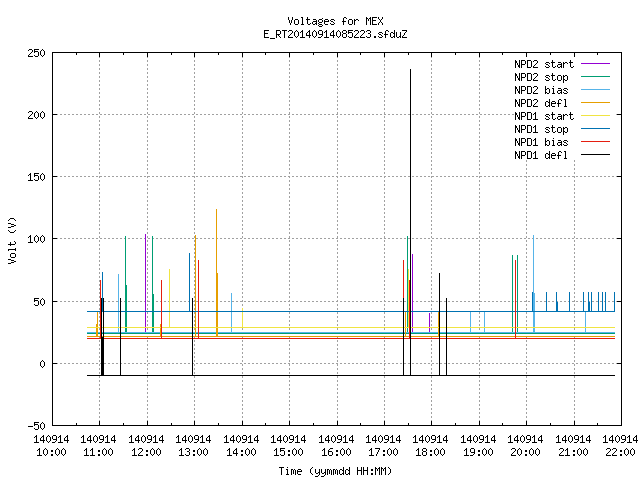Image resolution: width=640 pixels, height=480 pixels.
Task: Click the 50 y-axis tick label
Action: coord(39,302)
